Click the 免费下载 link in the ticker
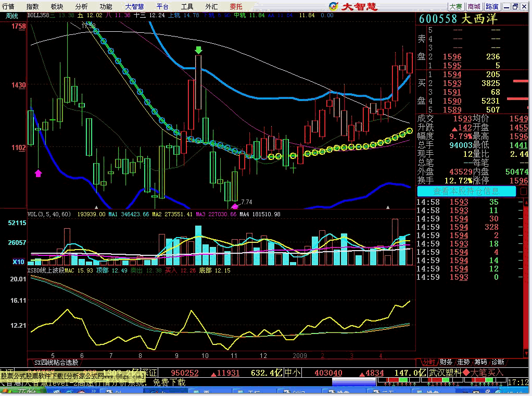The image size is (532, 396). click(x=169, y=382)
